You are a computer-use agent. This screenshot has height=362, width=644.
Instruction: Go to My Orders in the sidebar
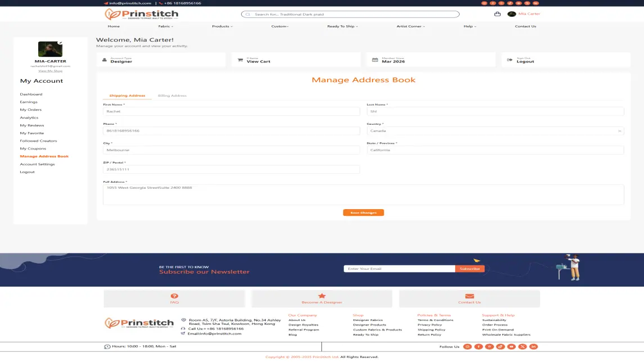[x=31, y=110]
